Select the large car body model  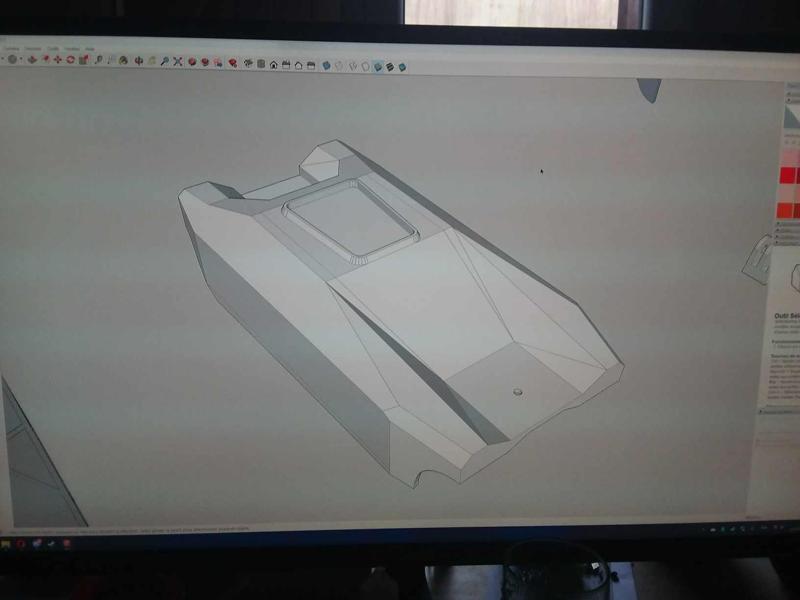tap(398, 311)
